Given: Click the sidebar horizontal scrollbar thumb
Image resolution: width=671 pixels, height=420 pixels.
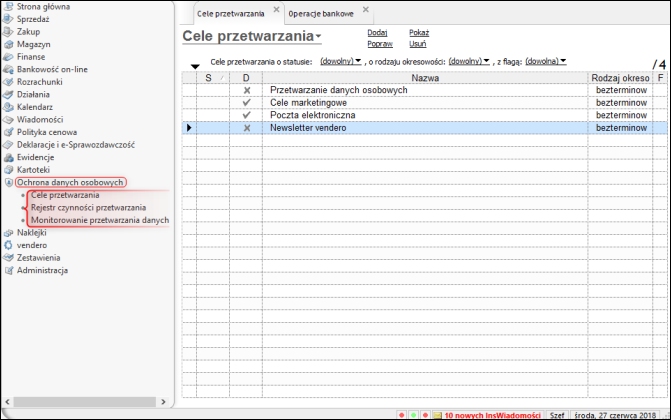Looking at the screenshot, I should pyautogui.click(x=85, y=402).
